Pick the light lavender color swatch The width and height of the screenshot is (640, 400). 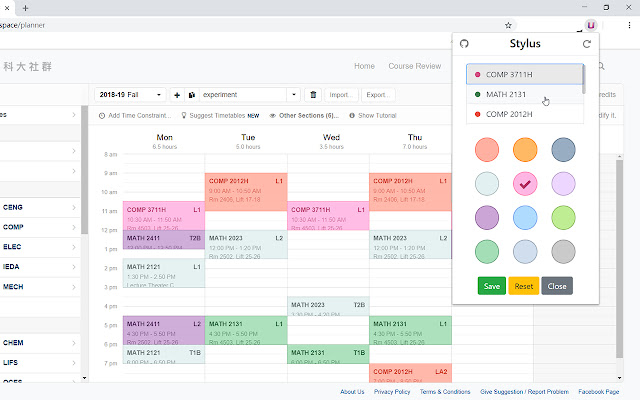[563, 184]
